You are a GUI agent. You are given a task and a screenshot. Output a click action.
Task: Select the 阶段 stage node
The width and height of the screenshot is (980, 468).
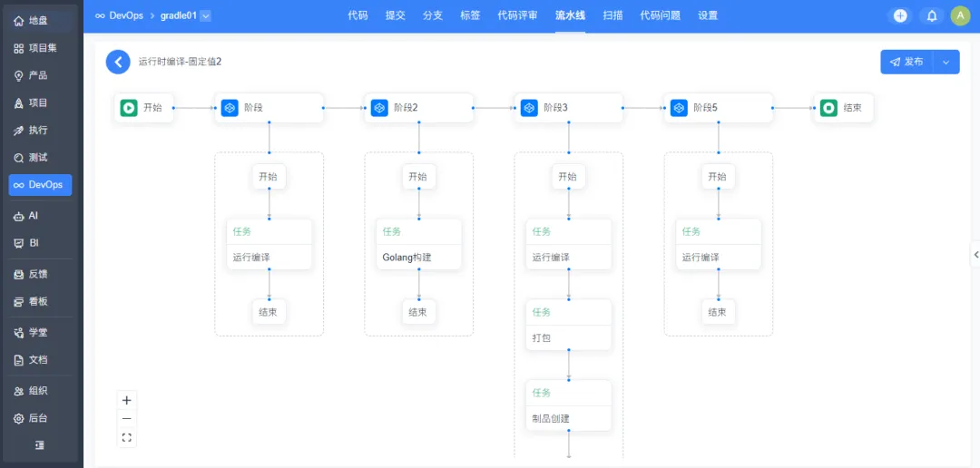point(269,107)
